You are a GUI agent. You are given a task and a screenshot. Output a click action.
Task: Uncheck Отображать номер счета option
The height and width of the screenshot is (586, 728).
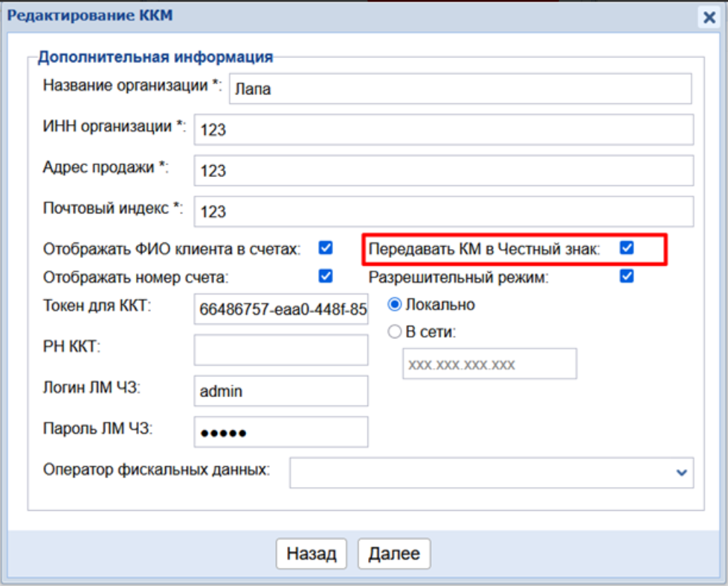click(325, 277)
